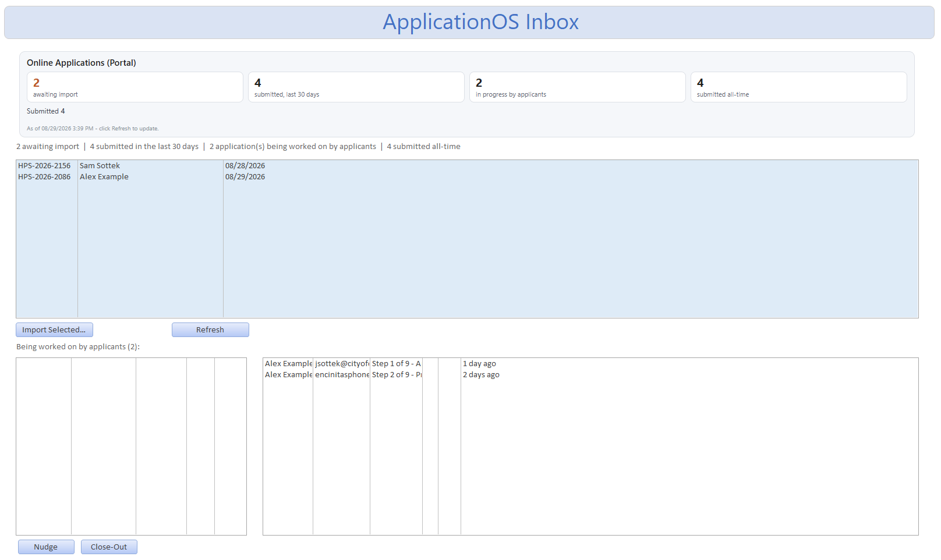Click applicant name Sam Sottek
The width and height of the screenshot is (941, 560).
click(x=100, y=166)
